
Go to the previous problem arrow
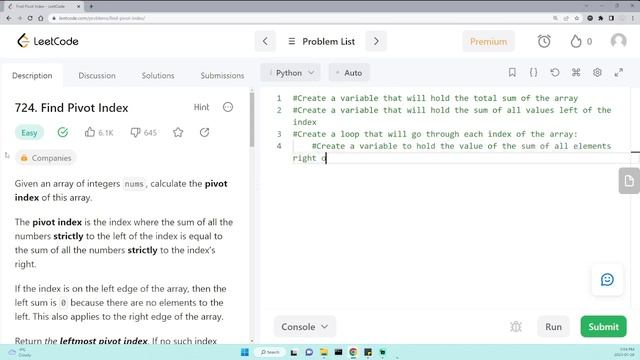[265, 41]
